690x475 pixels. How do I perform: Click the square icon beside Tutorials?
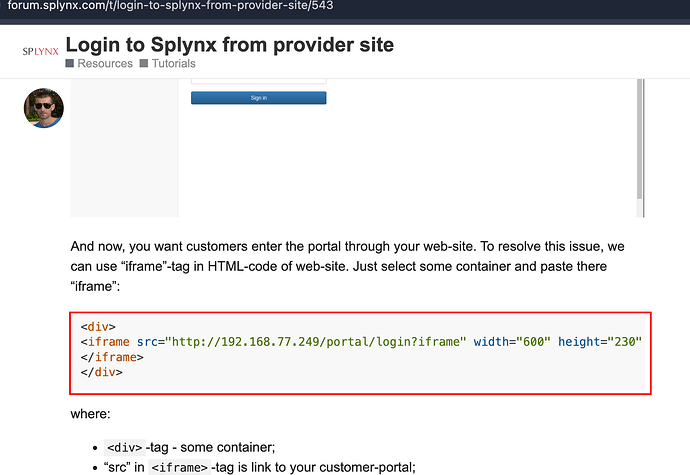coord(144,63)
